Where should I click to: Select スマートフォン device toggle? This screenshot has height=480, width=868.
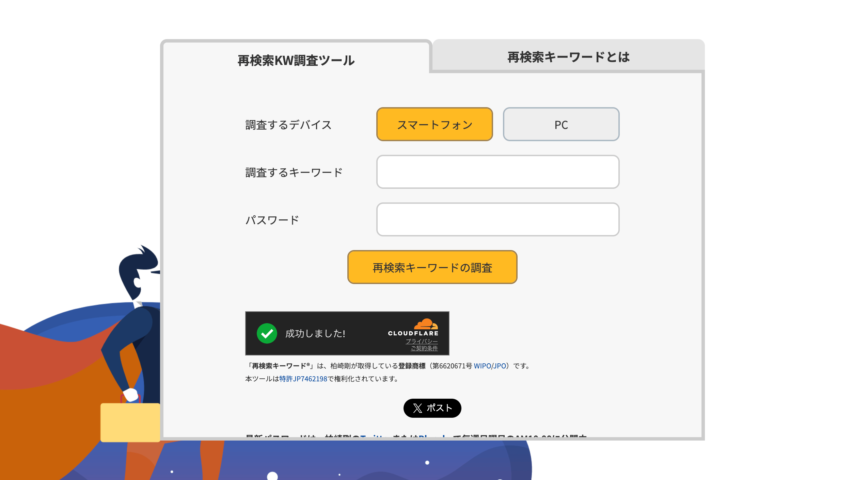click(435, 124)
